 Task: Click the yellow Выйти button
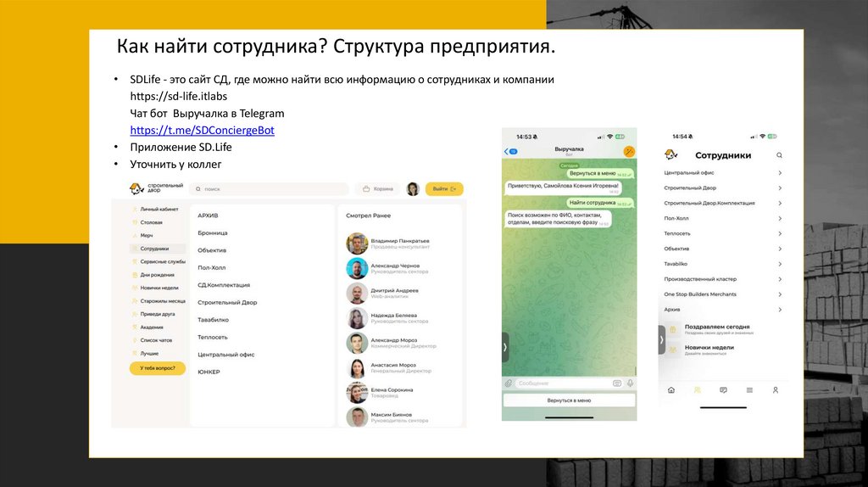pyautogui.click(x=444, y=189)
